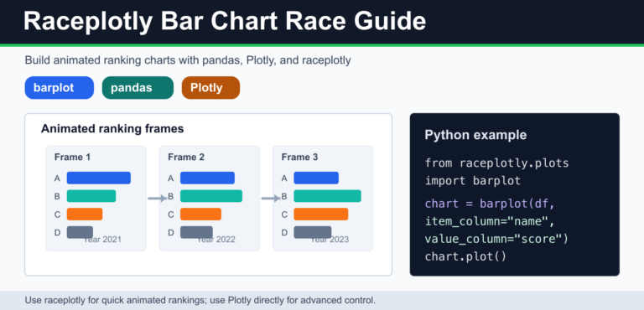Click the Animated ranking frames heading
The height and width of the screenshot is (310, 644).
point(112,129)
